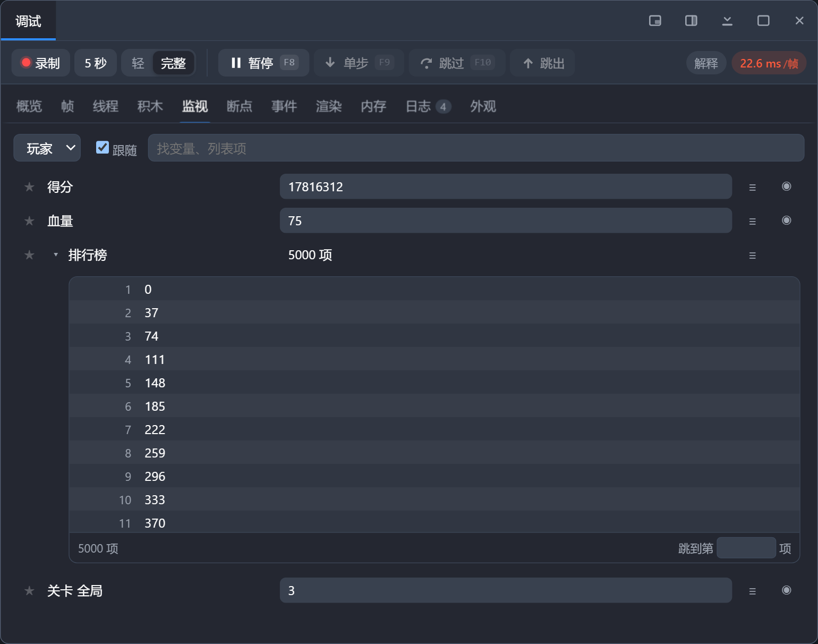Favorite the 血量 variable star
Viewport: 818px width, 644px height.
point(29,221)
